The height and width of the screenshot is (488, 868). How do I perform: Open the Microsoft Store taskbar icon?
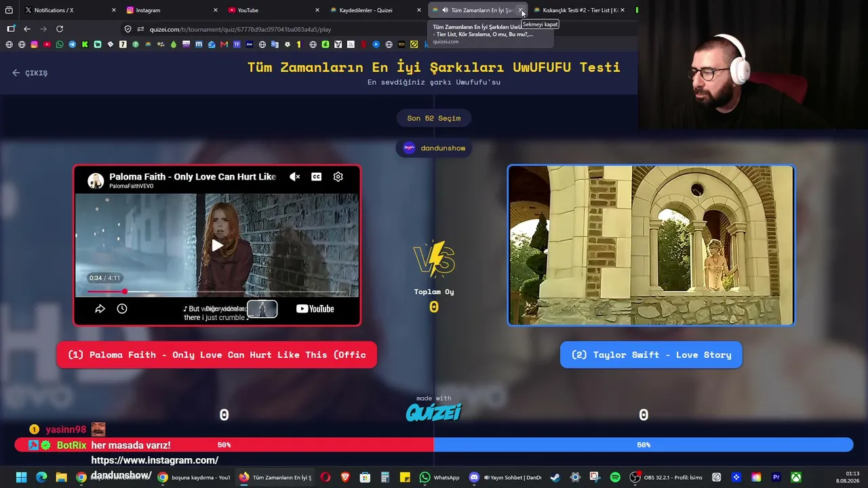(x=365, y=477)
